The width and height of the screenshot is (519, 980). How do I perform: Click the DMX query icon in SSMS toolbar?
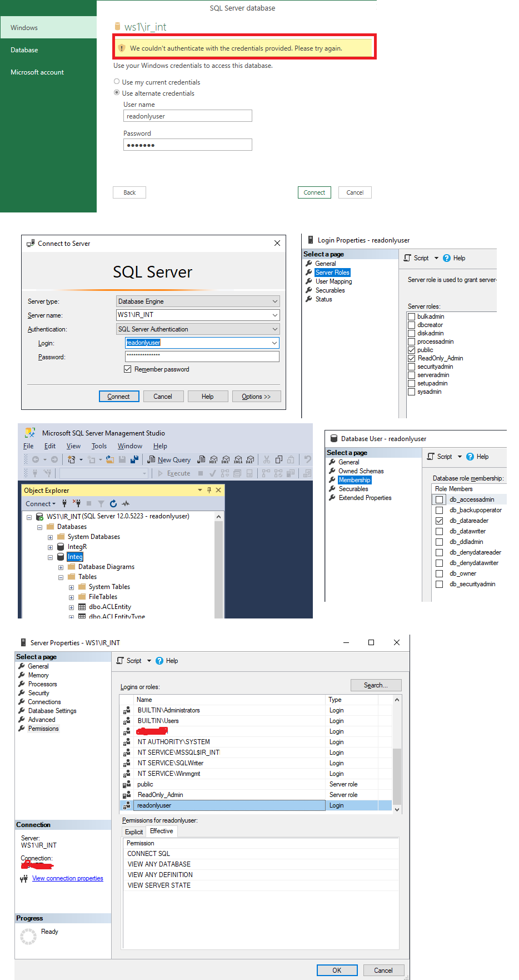click(x=226, y=459)
